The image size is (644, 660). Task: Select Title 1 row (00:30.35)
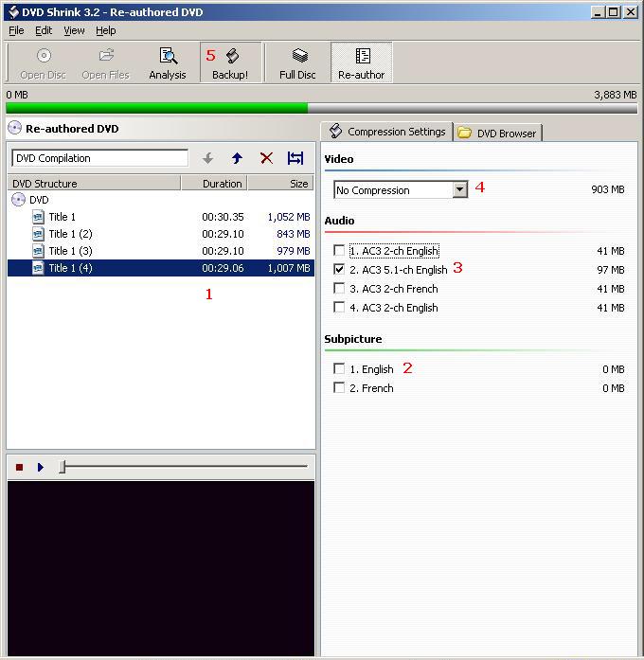click(161, 217)
